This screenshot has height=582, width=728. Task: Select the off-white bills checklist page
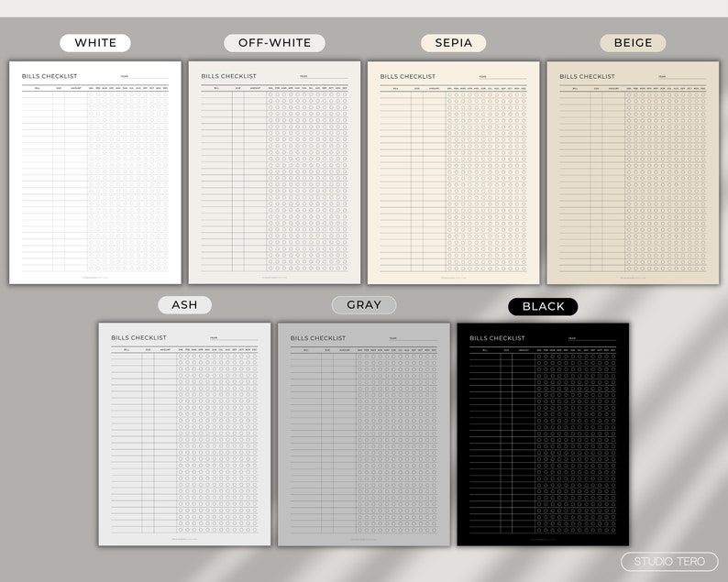pos(274,172)
